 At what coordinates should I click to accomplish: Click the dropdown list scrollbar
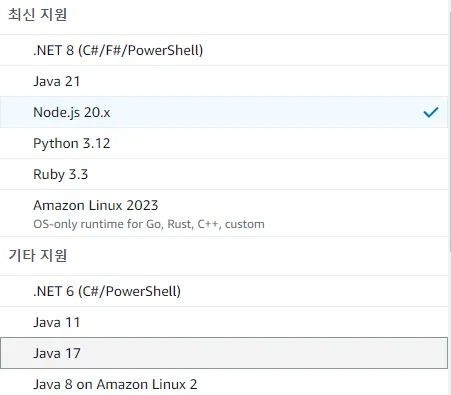(x=450, y=133)
